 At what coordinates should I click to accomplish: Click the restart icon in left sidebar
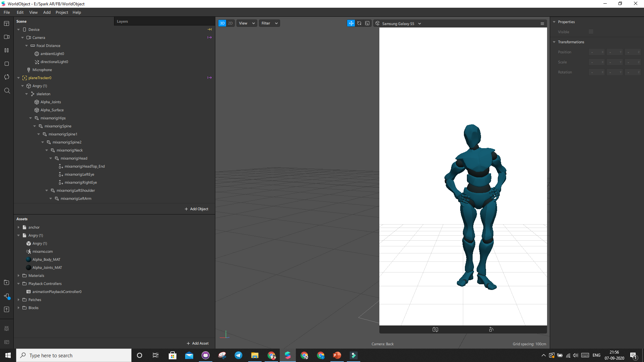point(6,77)
